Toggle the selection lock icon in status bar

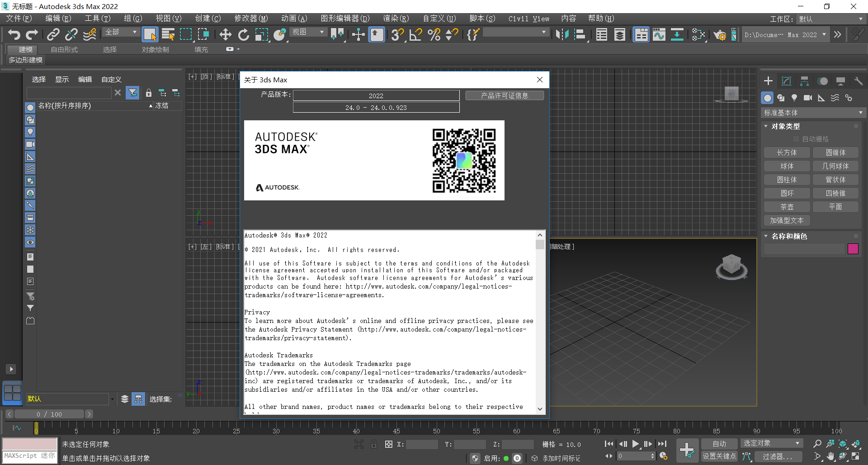pyautogui.click(x=374, y=444)
